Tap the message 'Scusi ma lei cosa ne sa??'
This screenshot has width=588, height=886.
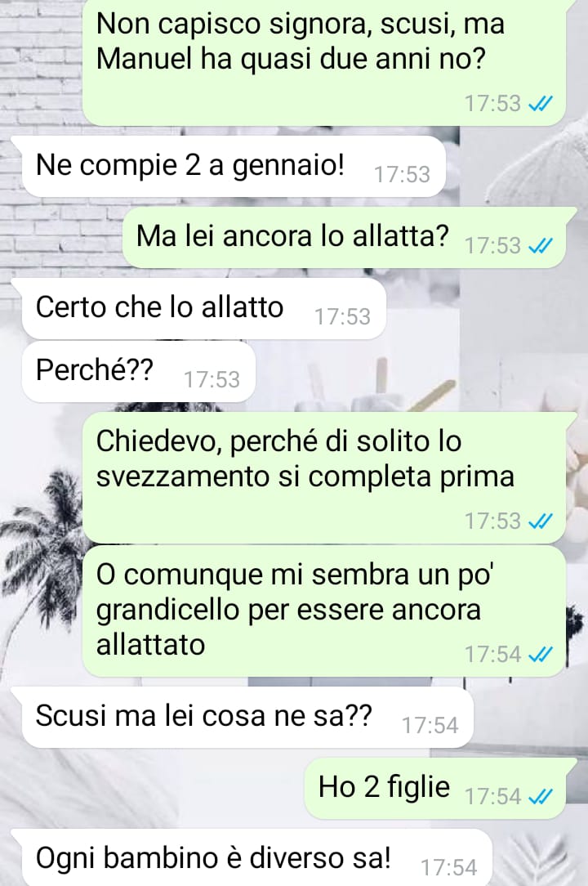pyautogui.click(x=247, y=718)
